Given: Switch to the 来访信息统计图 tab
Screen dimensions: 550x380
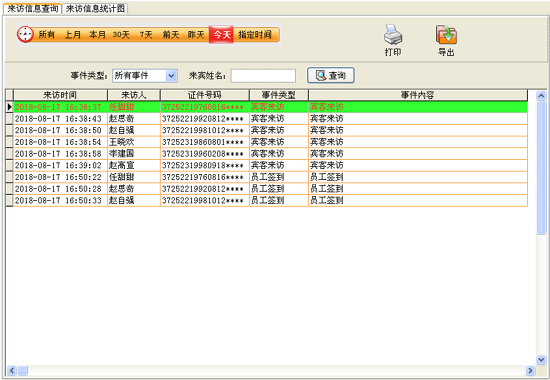Looking at the screenshot, I should (95, 9).
